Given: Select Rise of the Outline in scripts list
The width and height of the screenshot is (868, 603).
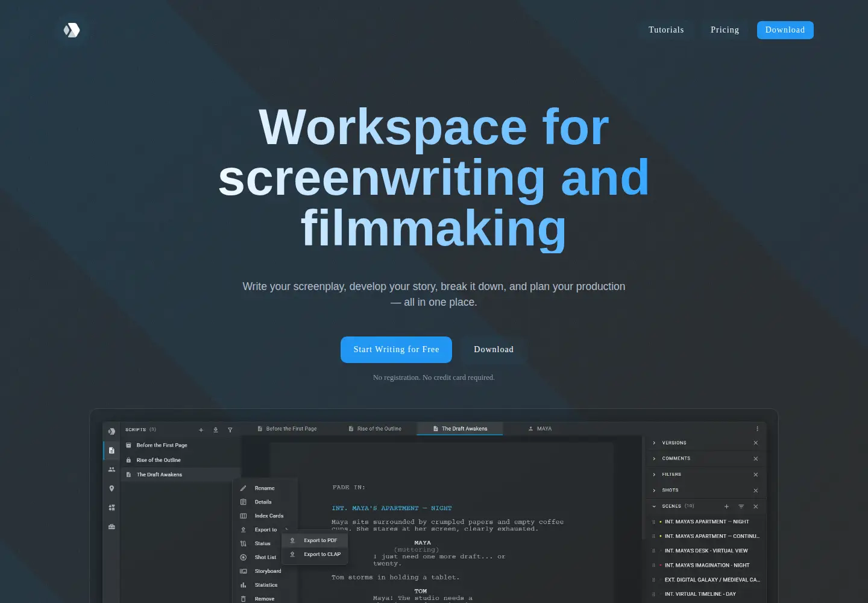Looking at the screenshot, I should [x=181, y=460].
